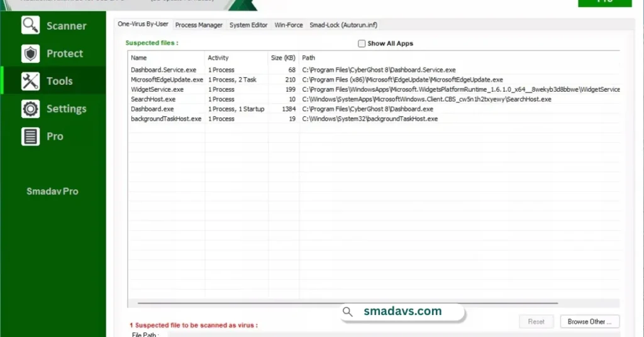Open the Protect section label
644x337 pixels.
[x=65, y=53]
